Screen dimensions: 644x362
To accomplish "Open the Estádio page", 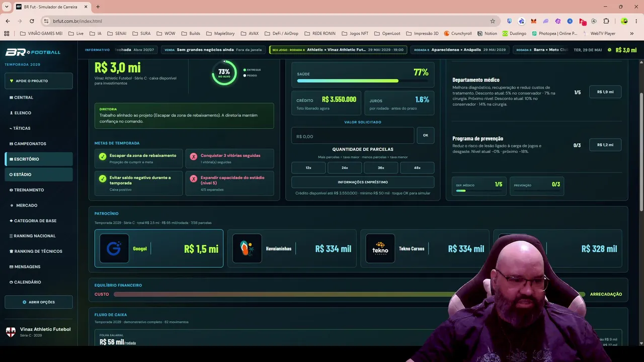I will coord(39,174).
